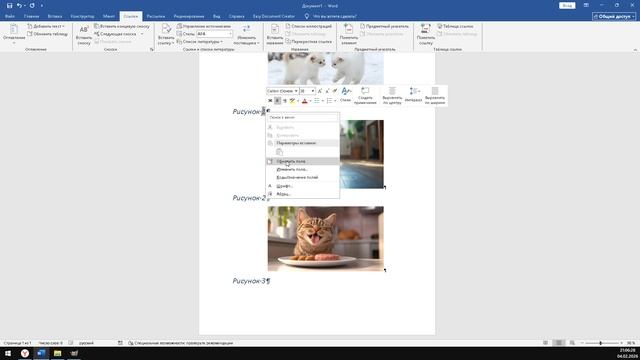Screen dimensions: 640x360
Task: Insert Список иллюстраций table of figures
Action: pos(309,26)
